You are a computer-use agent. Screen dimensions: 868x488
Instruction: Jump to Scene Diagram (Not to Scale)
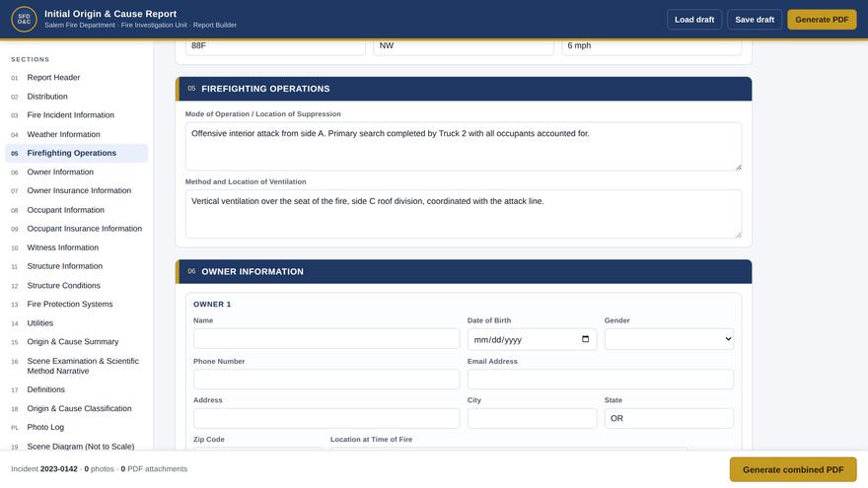tap(76, 446)
